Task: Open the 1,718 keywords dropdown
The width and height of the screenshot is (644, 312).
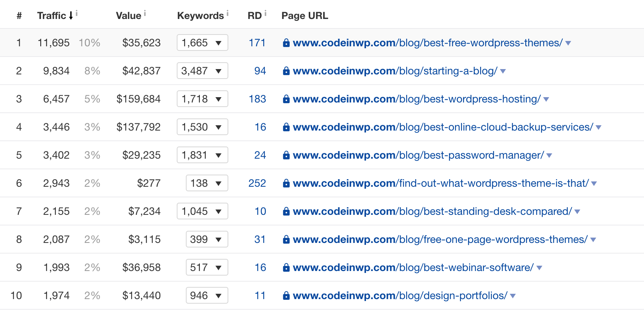Action: tap(203, 99)
